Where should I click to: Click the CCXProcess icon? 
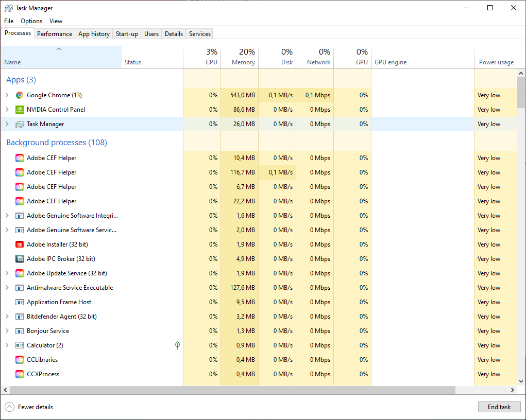pos(20,374)
